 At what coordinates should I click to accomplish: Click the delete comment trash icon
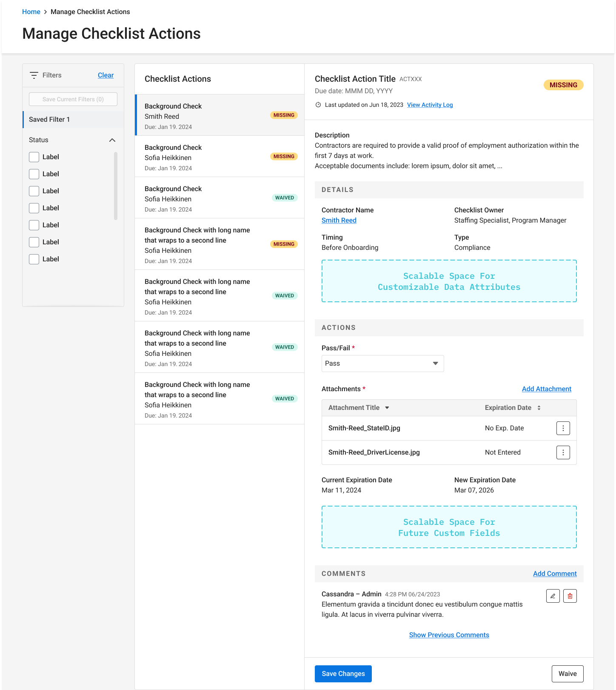(570, 596)
